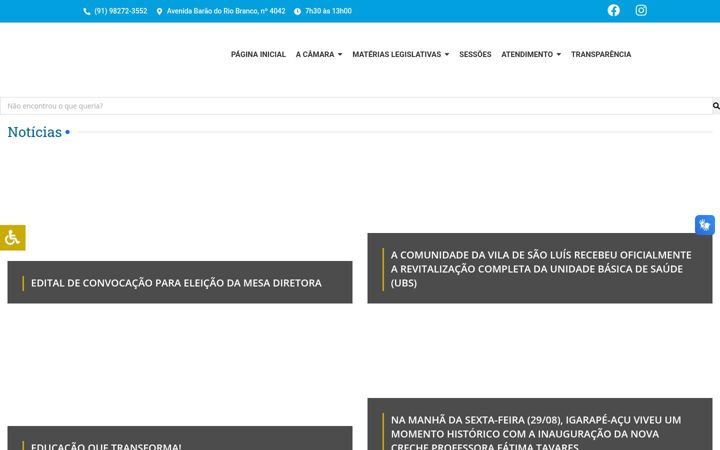The height and width of the screenshot is (450, 720).
Task: Open the Transparência page
Action: (x=601, y=54)
